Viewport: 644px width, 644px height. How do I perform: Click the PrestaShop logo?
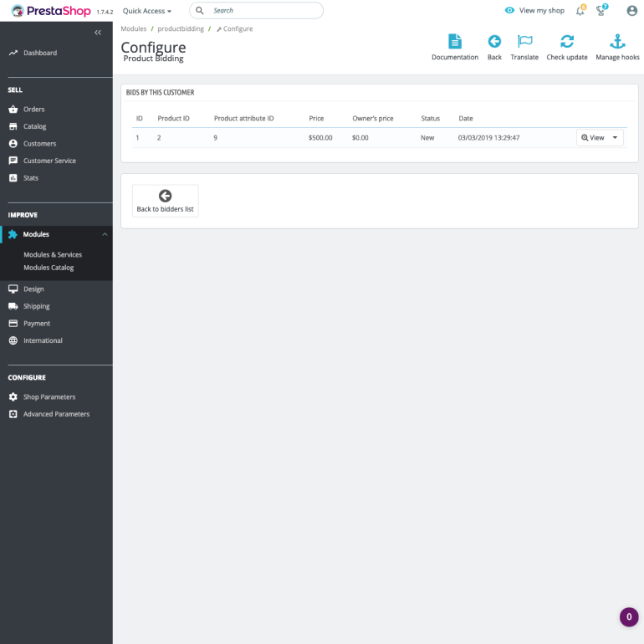51,11
